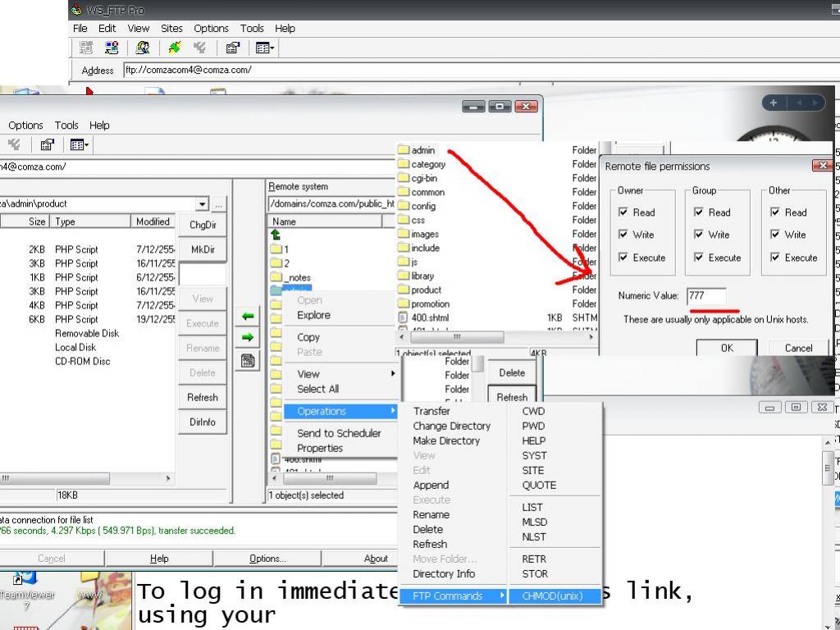Click the grey arrows icon under the front window's Options menu

click(x=14, y=144)
